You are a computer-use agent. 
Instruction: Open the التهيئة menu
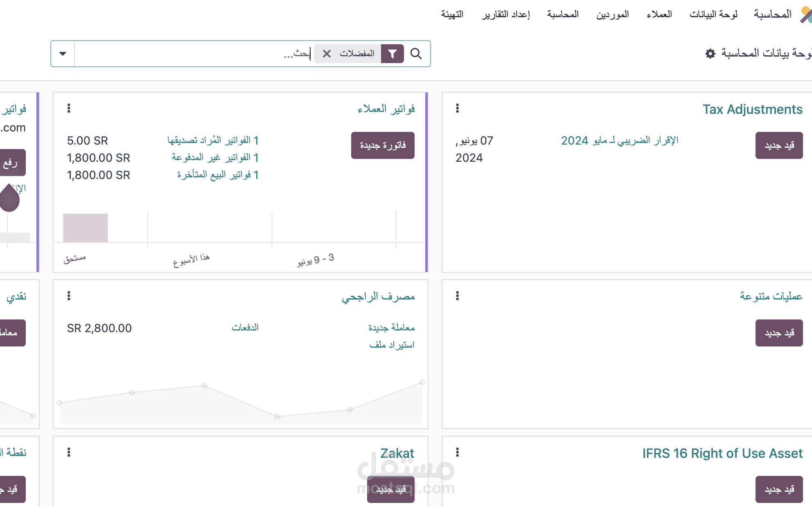pyautogui.click(x=452, y=14)
